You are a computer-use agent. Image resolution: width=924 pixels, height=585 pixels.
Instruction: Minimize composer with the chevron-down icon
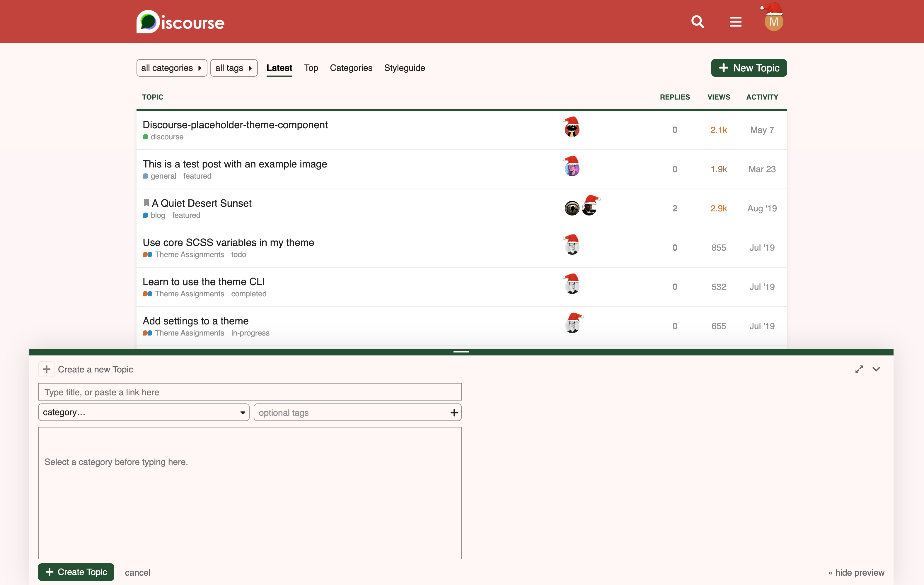tap(876, 369)
